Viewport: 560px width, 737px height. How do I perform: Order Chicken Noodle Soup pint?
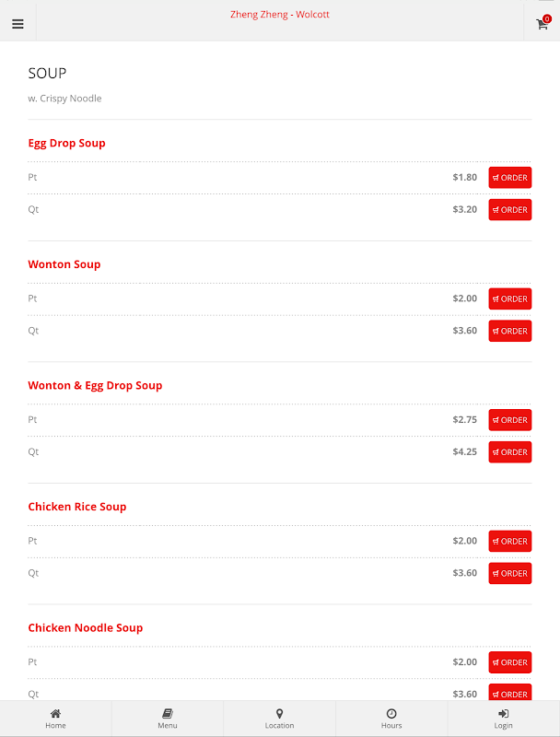point(509,662)
